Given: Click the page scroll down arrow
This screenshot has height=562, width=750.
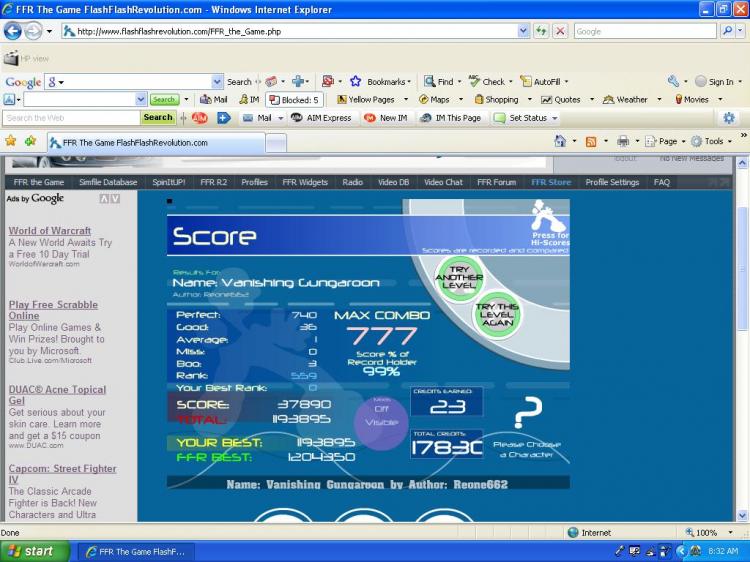Looking at the screenshot, I should pyautogui.click(x=742, y=515).
